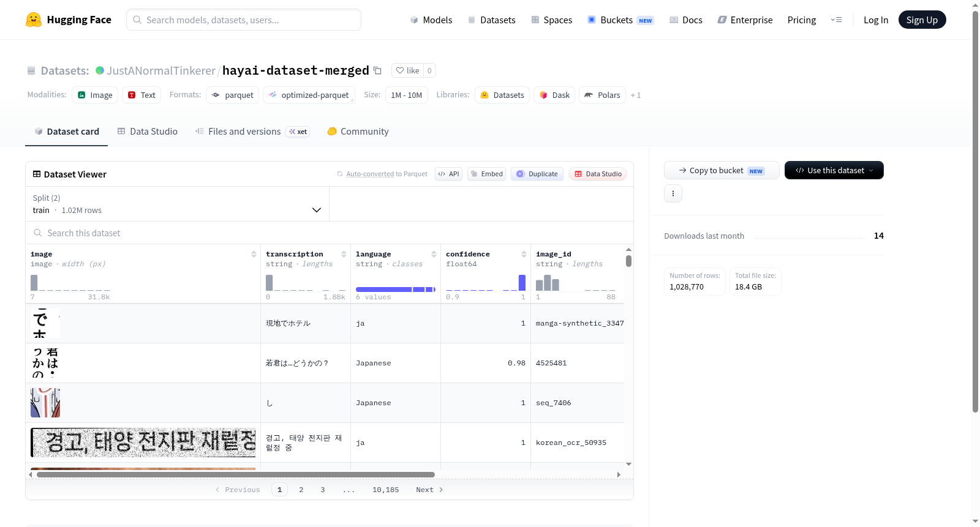Click the 1M - 10M size tag
The height and width of the screenshot is (527, 980).
(406, 95)
